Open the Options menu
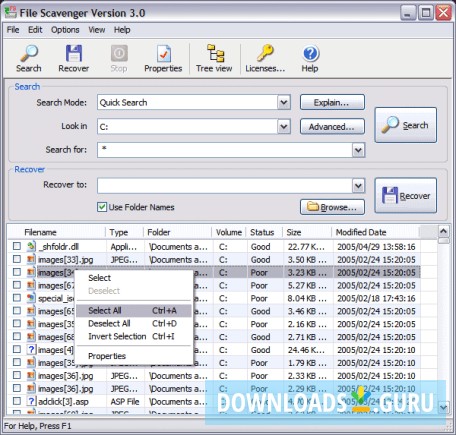Screen dimensions: 456x435 coord(65,30)
